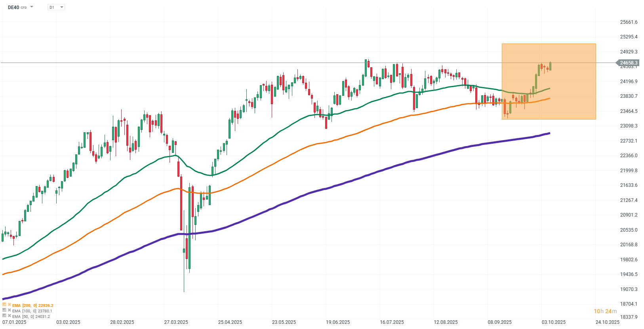This screenshot has height=329, width=644.
Task: Click the DE40 symbol name
Action: tap(13, 7)
